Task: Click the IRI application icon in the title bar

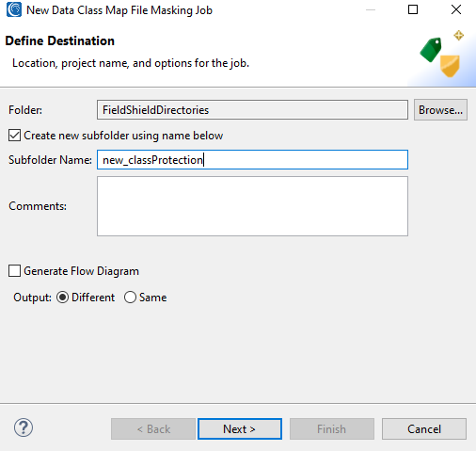Action: [x=14, y=9]
